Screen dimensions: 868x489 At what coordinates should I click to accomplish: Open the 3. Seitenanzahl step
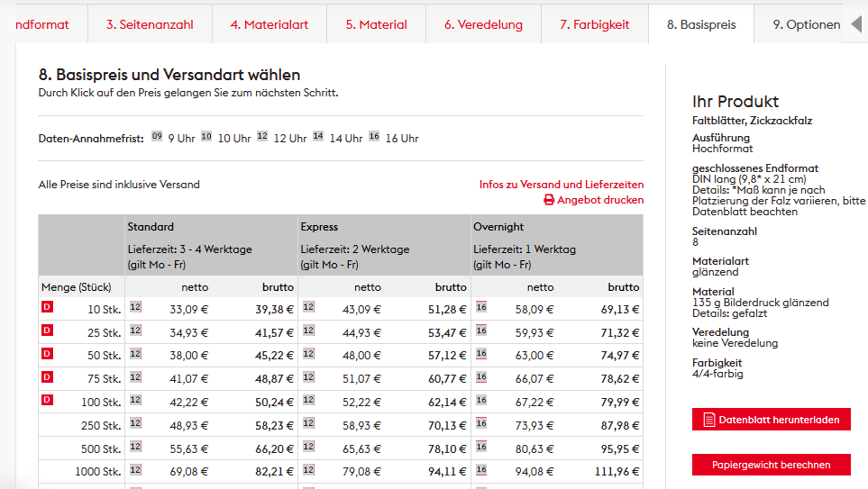150,24
